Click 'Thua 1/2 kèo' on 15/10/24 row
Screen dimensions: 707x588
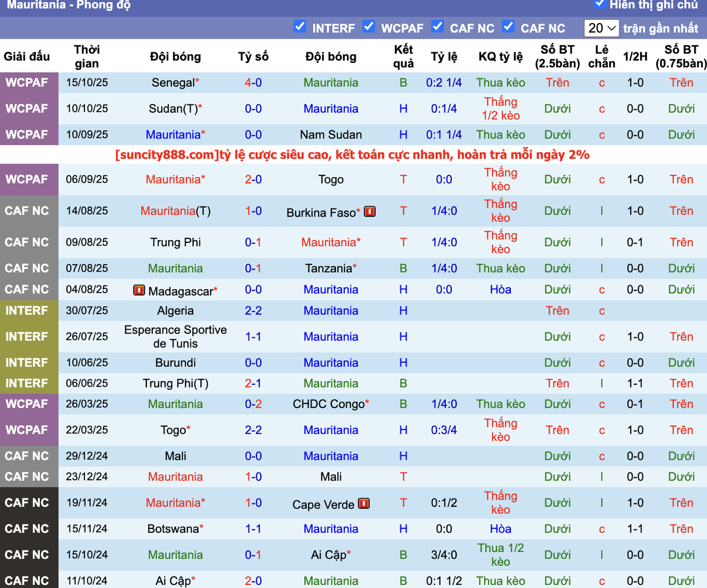coord(500,555)
